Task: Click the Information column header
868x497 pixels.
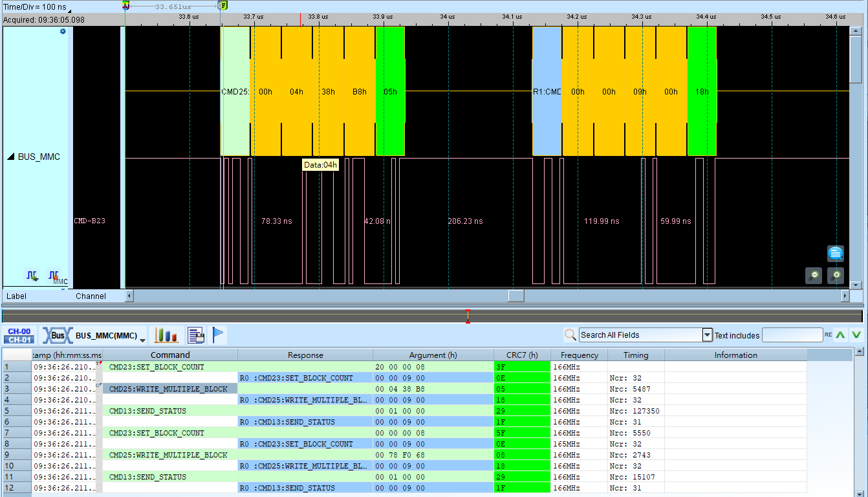Action: point(735,355)
